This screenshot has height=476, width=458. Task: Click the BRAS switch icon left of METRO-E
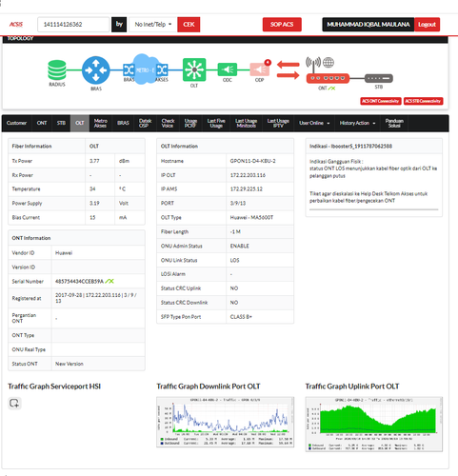point(129,69)
